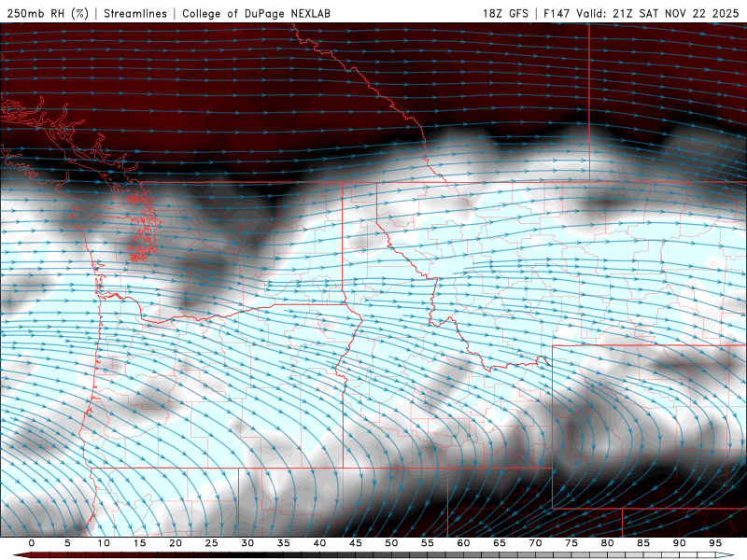Click the "90" label on the color scale
Image resolution: width=747 pixels, height=560 pixels.
679,543
